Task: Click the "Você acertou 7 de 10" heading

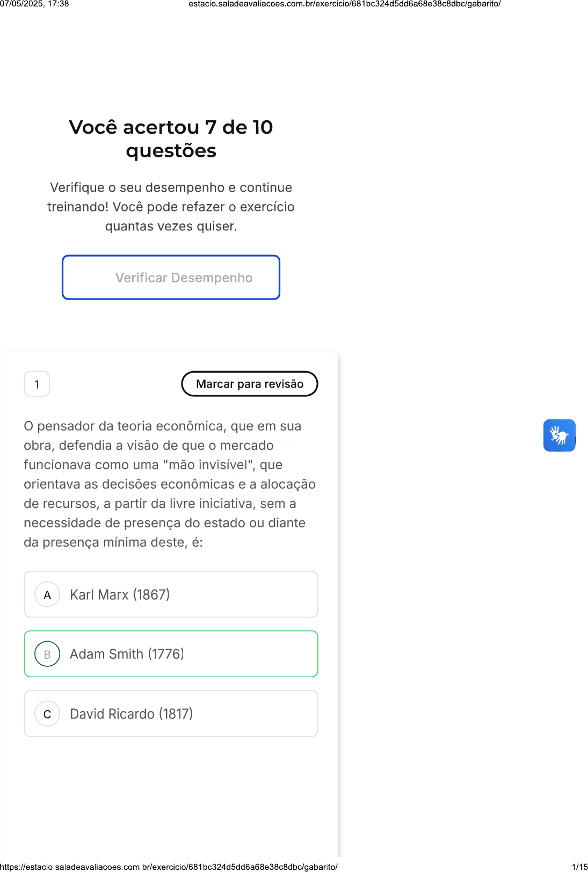Action: (x=171, y=128)
